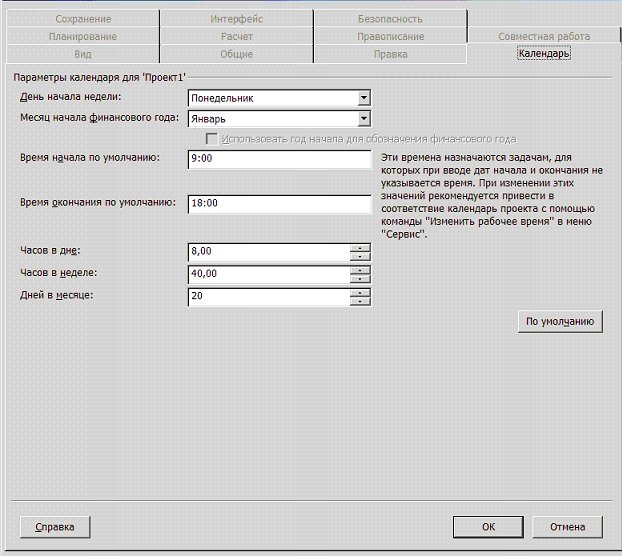Select the Календарь tab

(x=544, y=53)
